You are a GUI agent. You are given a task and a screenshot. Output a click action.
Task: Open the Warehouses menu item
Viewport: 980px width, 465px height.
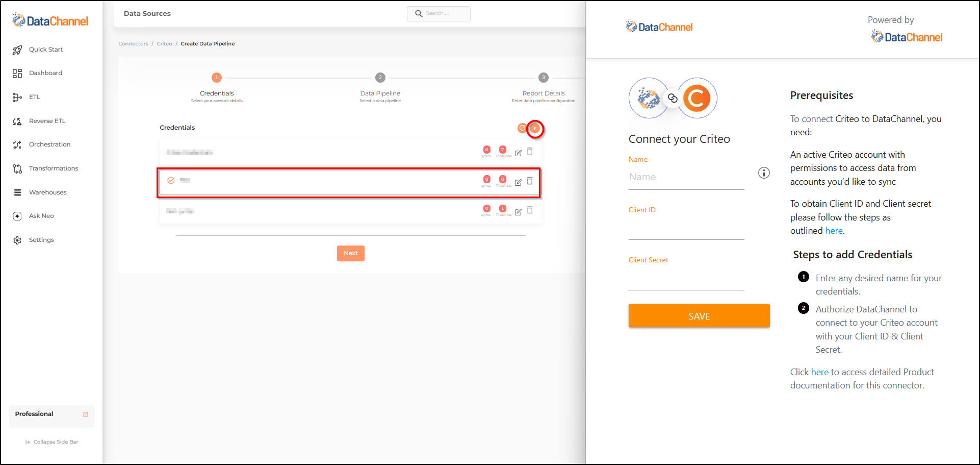tap(47, 192)
